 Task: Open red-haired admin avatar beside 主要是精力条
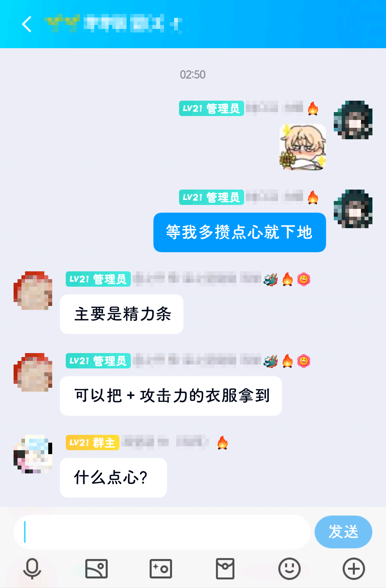[33, 291]
